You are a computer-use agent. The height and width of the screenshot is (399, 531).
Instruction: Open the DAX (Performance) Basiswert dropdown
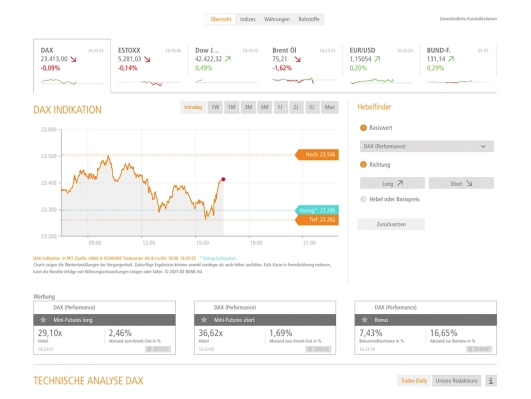tap(427, 146)
